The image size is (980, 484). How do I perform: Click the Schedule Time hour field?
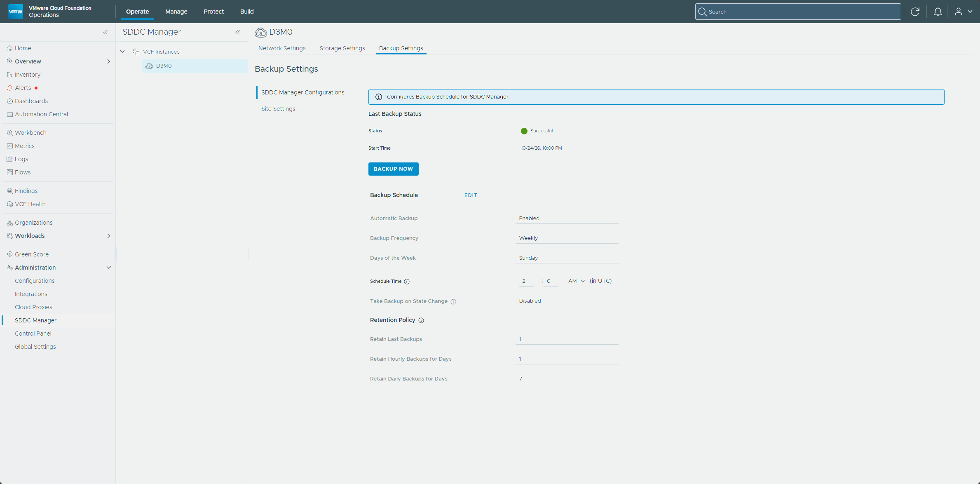[526, 281]
